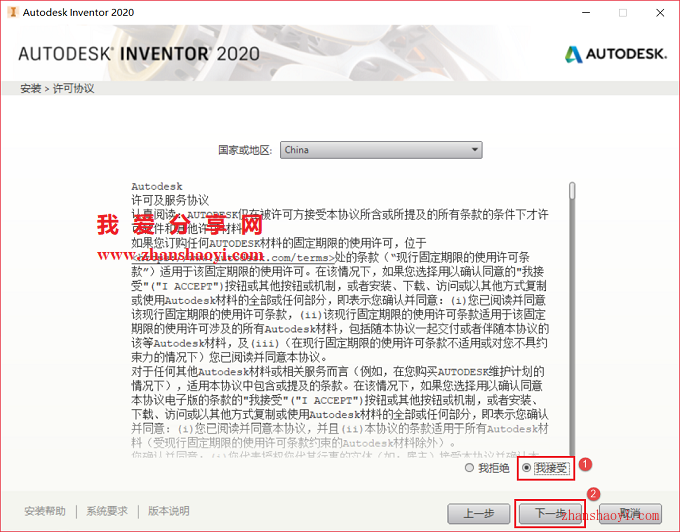Open the 安装帮助 installation help link

(45, 511)
